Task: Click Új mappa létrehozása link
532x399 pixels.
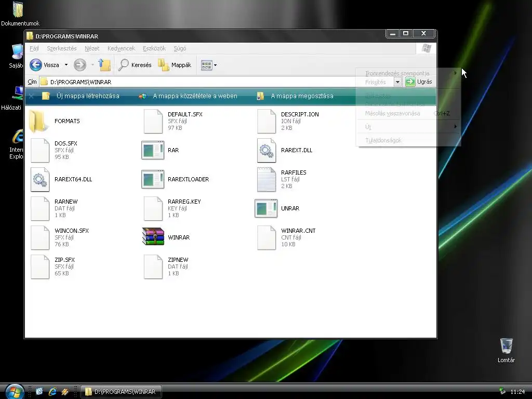Action: pyautogui.click(x=81, y=96)
